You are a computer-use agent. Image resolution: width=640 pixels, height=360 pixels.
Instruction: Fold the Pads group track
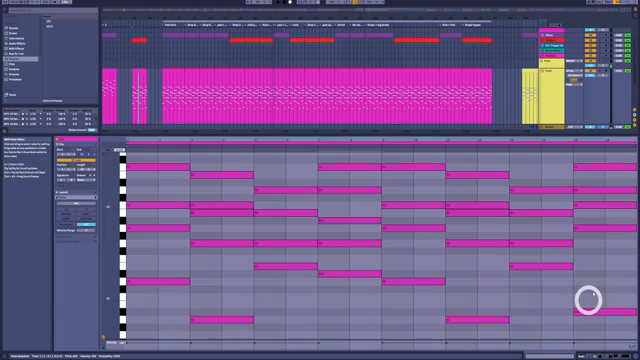[542, 61]
